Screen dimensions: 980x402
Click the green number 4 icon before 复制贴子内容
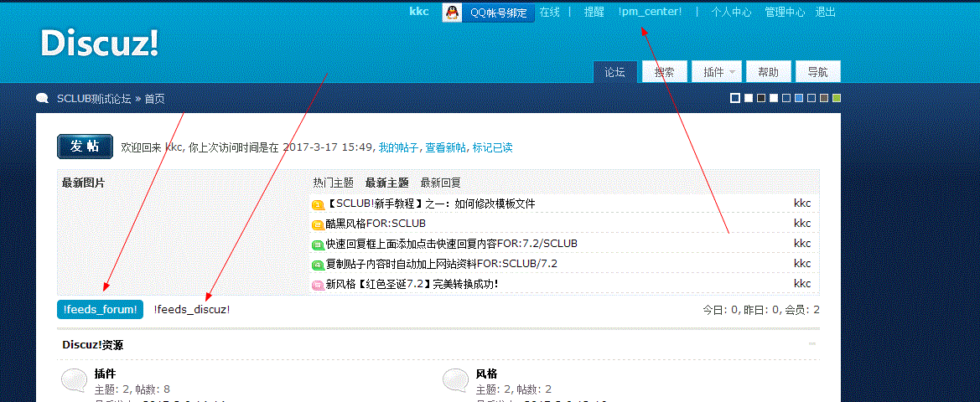(318, 265)
